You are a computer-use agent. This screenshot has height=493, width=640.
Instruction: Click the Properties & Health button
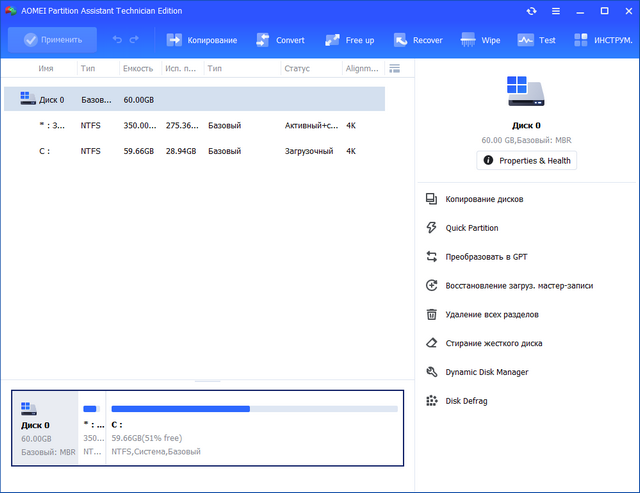click(x=526, y=160)
